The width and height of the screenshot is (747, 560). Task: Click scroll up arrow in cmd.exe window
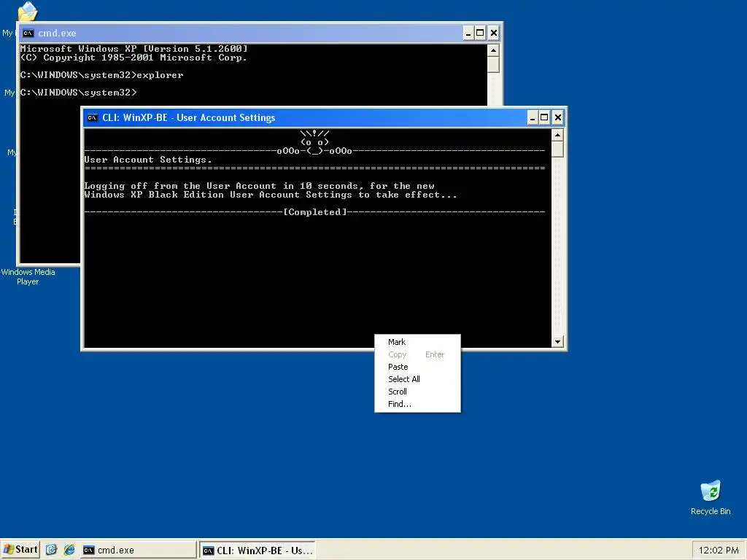point(493,50)
